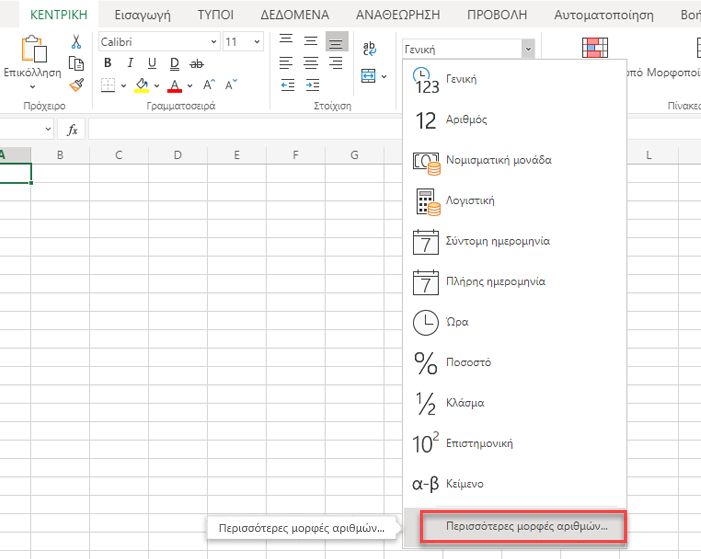The image size is (701, 559).
Task: Click the Format Painter brush icon
Action: point(76,85)
